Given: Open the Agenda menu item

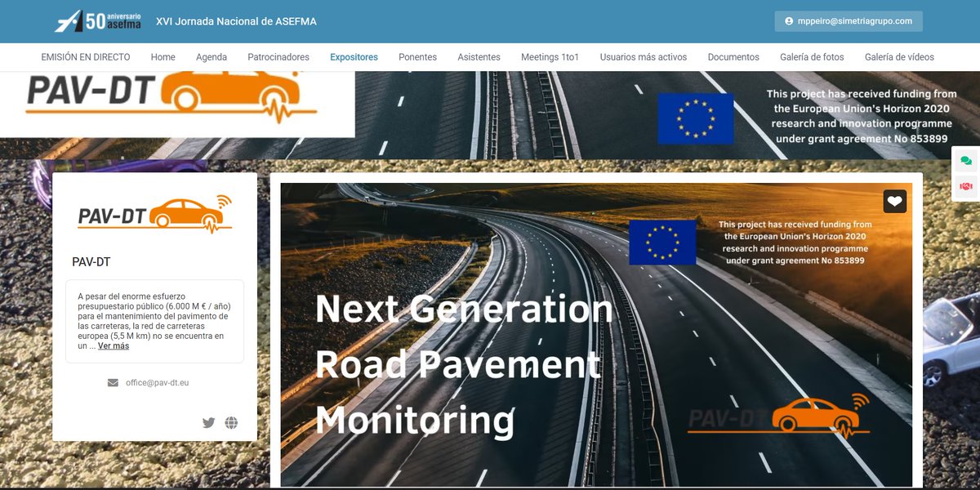Looking at the screenshot, I should coord(212,57).
